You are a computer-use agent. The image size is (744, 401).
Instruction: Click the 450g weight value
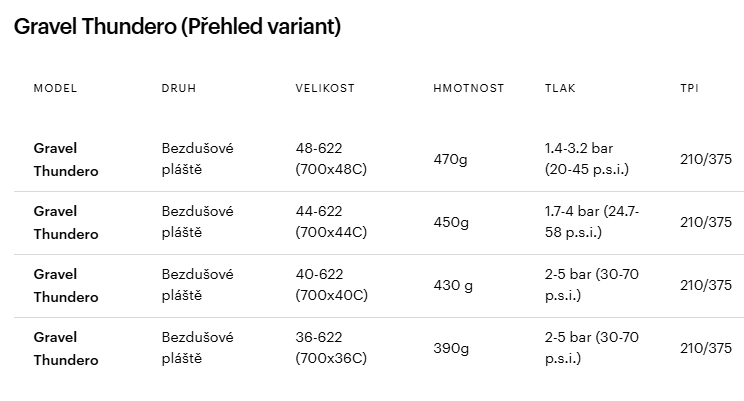451,223
